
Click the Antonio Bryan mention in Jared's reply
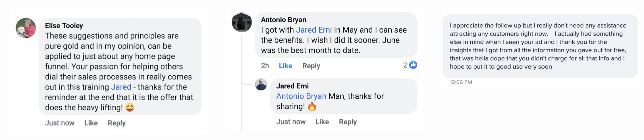click(x=301, y=96)
